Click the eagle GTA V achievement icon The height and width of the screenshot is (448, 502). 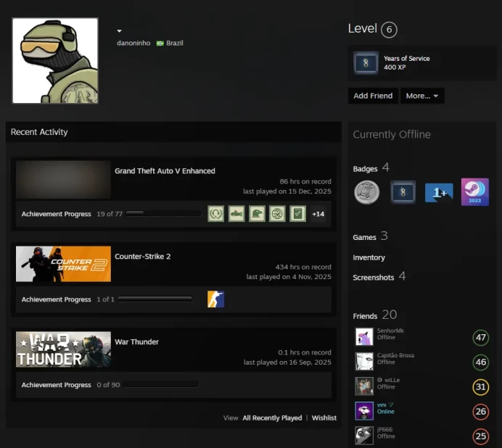pos(257,214)
